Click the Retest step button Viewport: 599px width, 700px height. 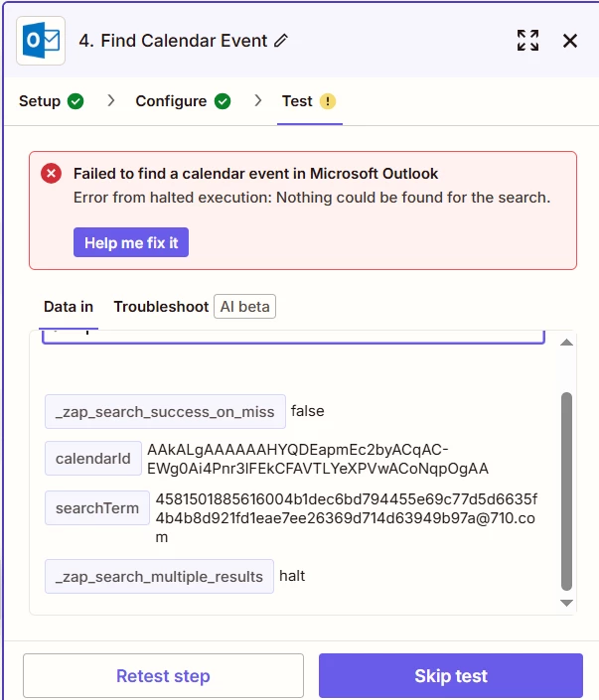tap(163, 676)
